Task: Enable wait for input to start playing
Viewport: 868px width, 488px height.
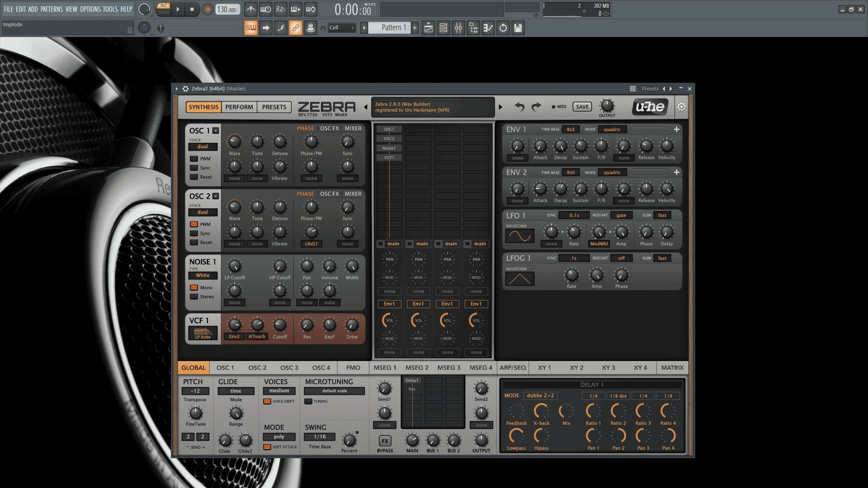Action: click(x=266, y=9)
